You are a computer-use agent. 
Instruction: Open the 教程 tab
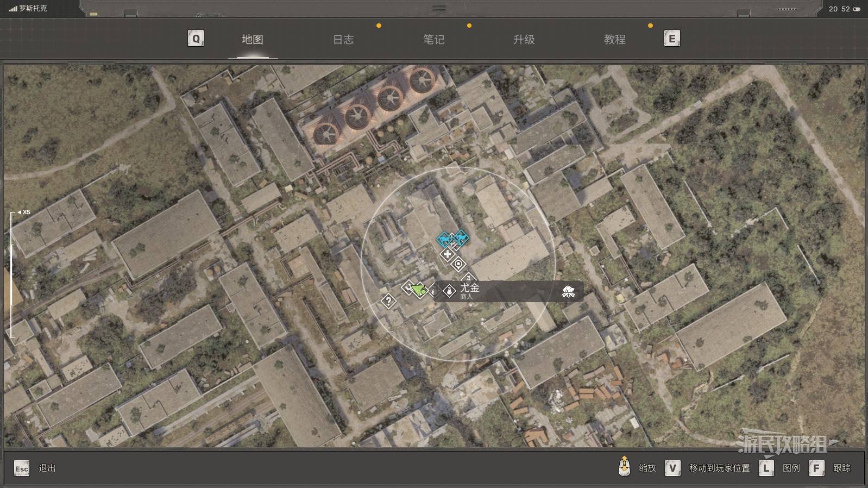[615, 39]
